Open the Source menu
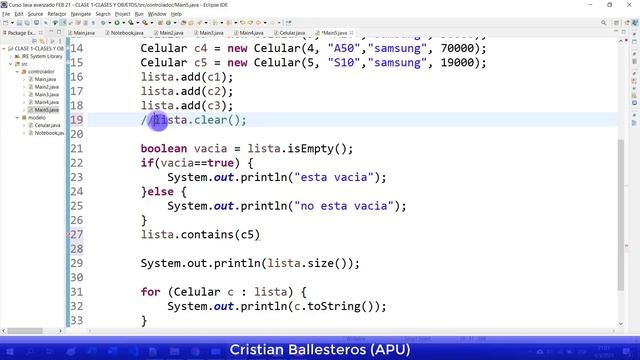This screenshot has width=640, height=360. pyautogui.click(x=35, y=14)
